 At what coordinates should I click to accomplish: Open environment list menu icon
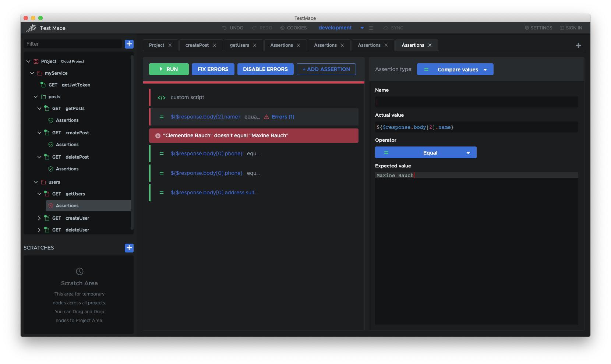pos(371,28)
